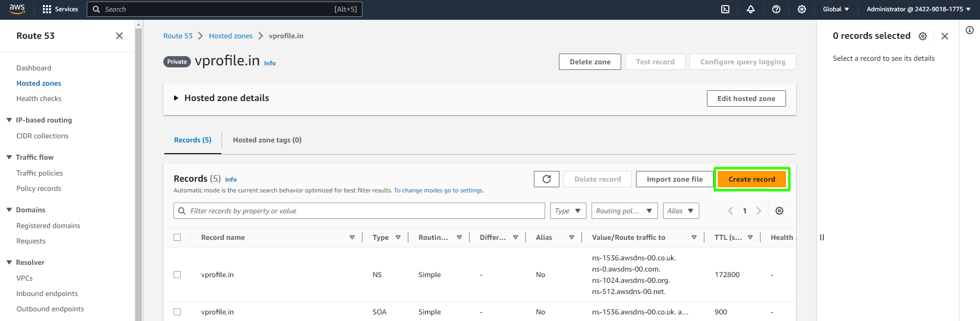
Task: Click the Delete zone button
Action: (x=590, y=62)
